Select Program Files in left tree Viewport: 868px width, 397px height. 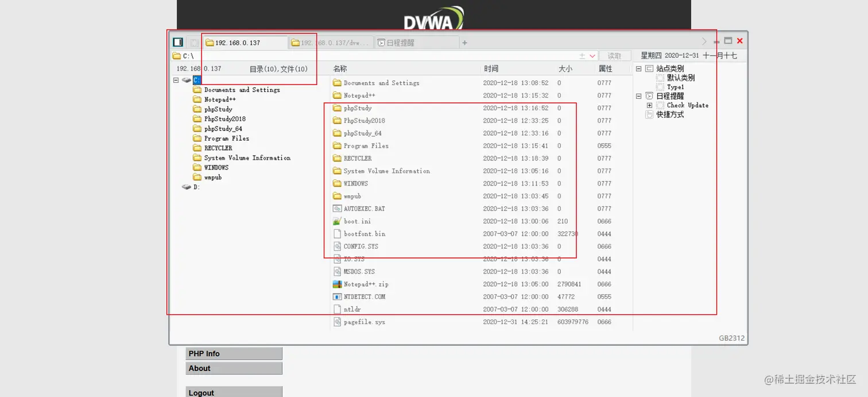coord(227,138)
